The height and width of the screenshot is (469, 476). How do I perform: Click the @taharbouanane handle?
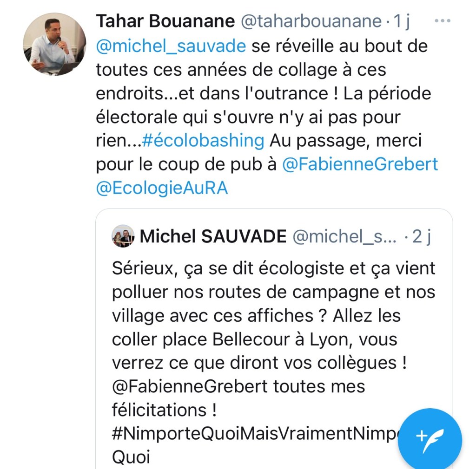coord(311,21)
